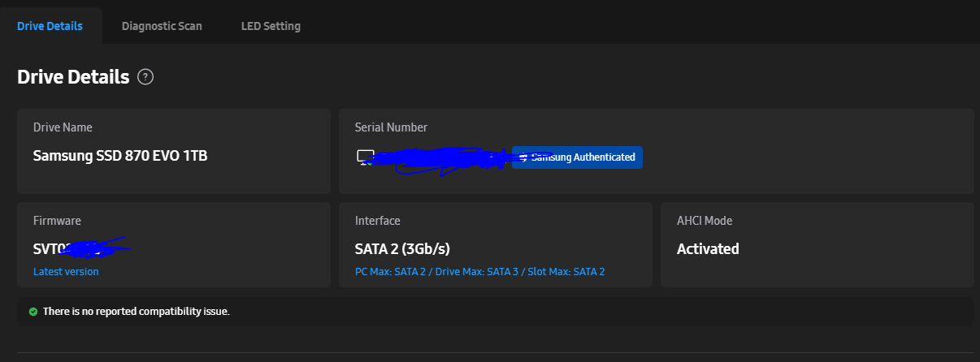980x362 pixels.
Task: Click the PC Max / Drive Max / Slot Max text
Action: (x=479, y=272)
